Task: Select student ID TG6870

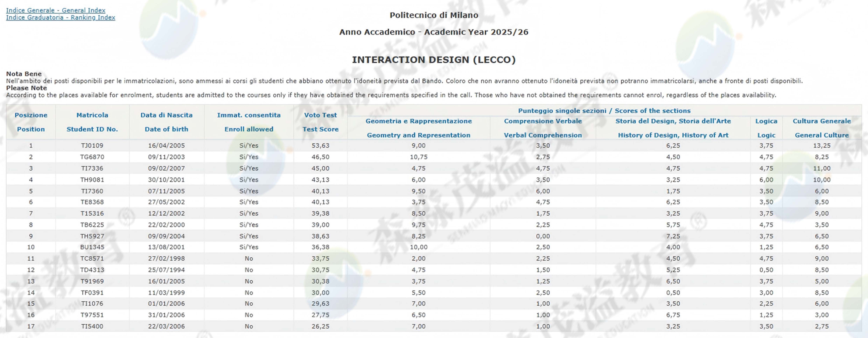Action: pyautogui.click(x=92, y=157)
